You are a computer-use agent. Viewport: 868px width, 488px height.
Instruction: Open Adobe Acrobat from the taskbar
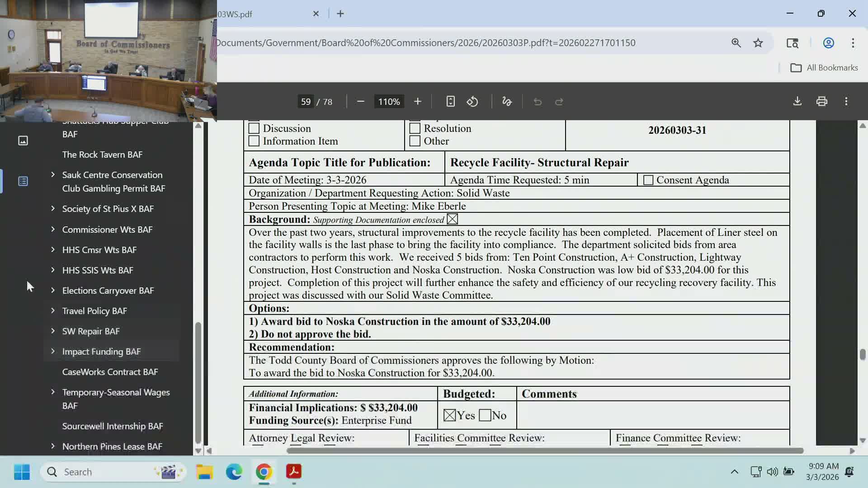click(x=294, y=472)
